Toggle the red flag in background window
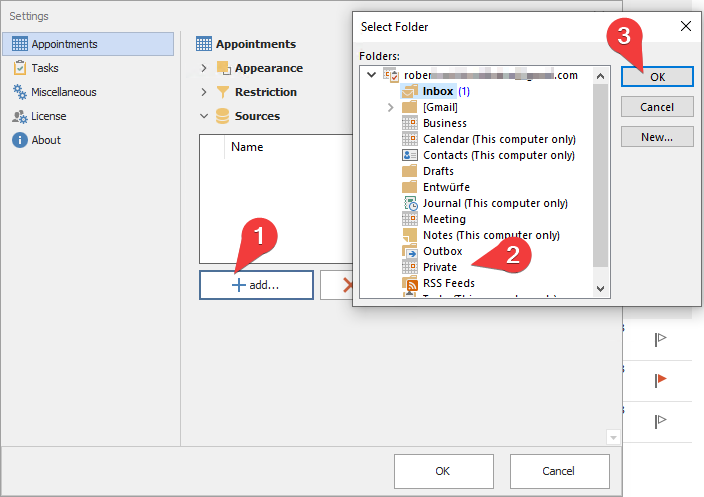Screen dimensions: 704x497 660,380
